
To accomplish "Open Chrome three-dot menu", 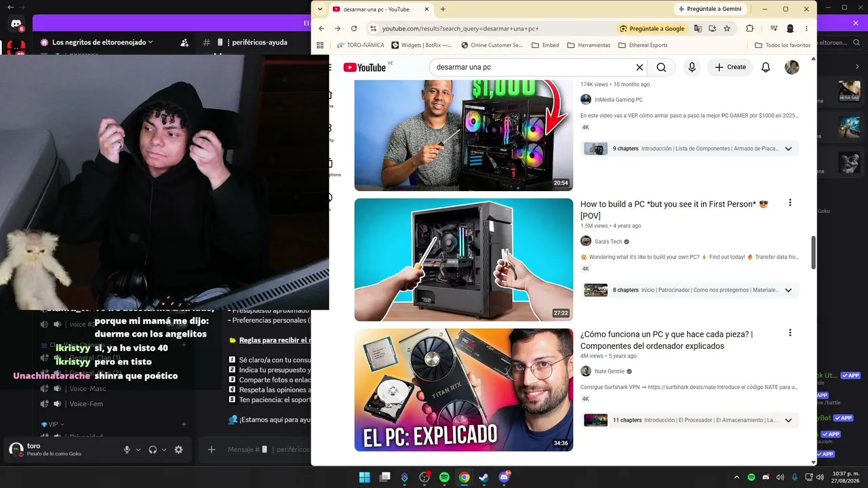I will pyautogui.click(x=806, y=28).
